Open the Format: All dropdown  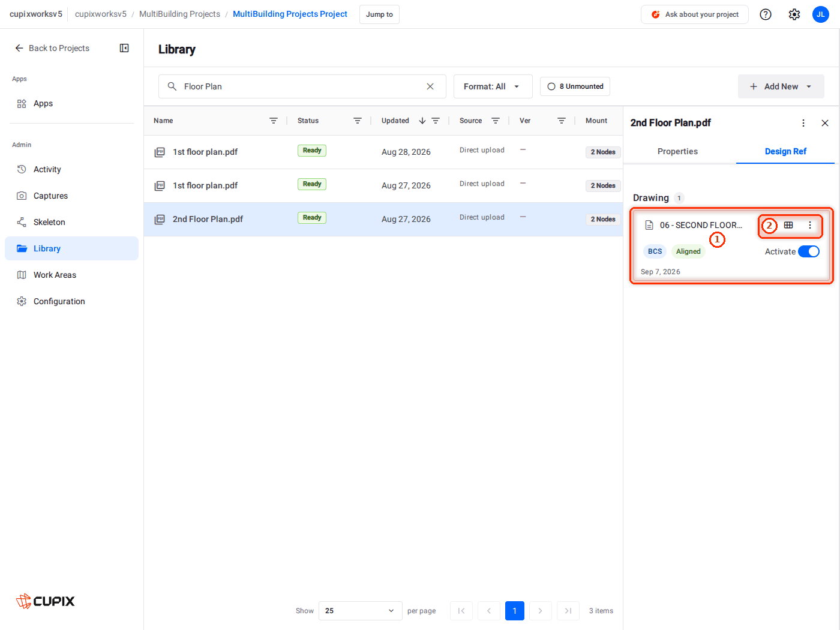[493, 86]
